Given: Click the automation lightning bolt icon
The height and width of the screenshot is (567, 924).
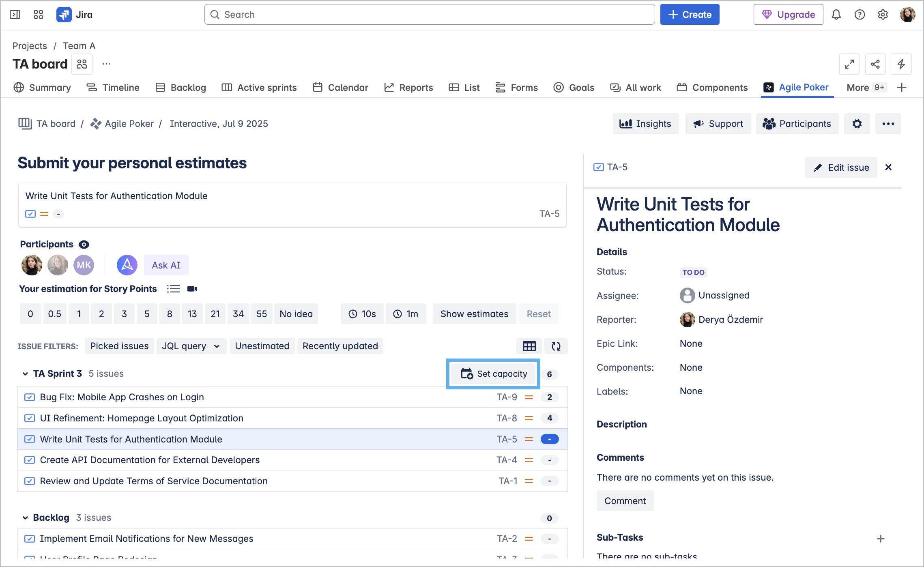Looking at the screenshot, I should tap(901, 64).
